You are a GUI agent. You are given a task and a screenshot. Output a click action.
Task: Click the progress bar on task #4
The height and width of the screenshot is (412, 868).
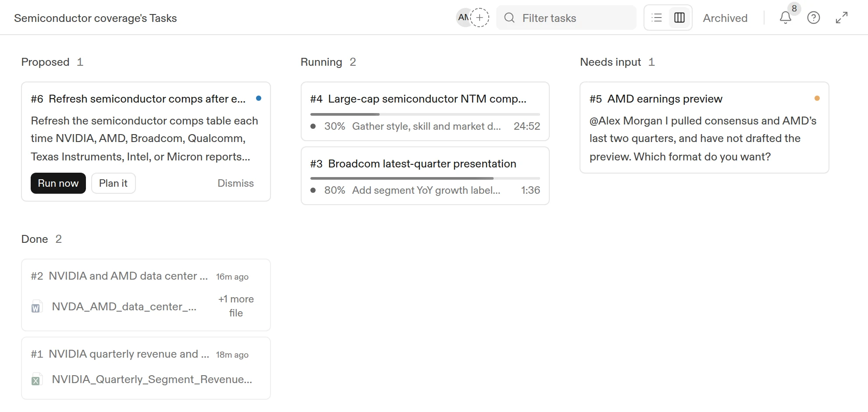[x=425, y=114]
